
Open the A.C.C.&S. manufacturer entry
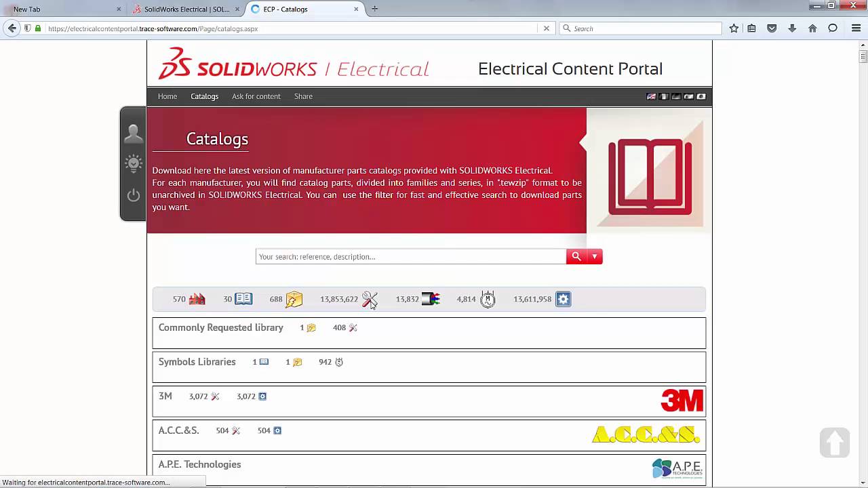(x=178, y=430)
